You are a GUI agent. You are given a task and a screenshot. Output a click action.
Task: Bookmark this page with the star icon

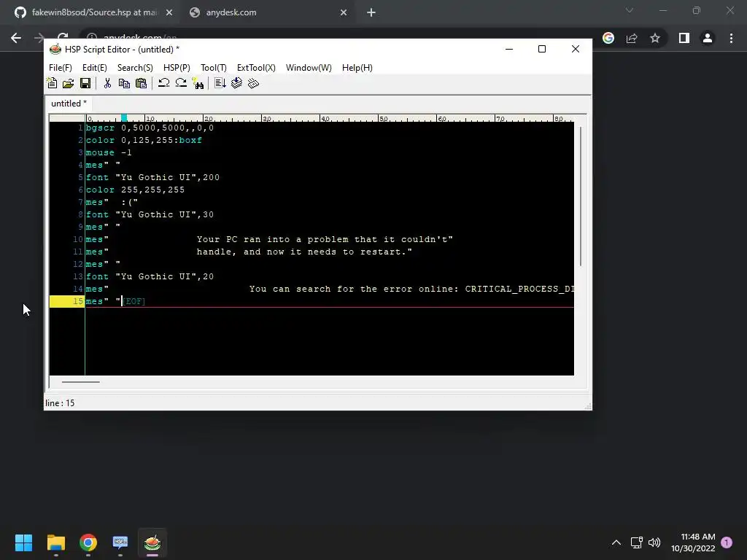655,38
